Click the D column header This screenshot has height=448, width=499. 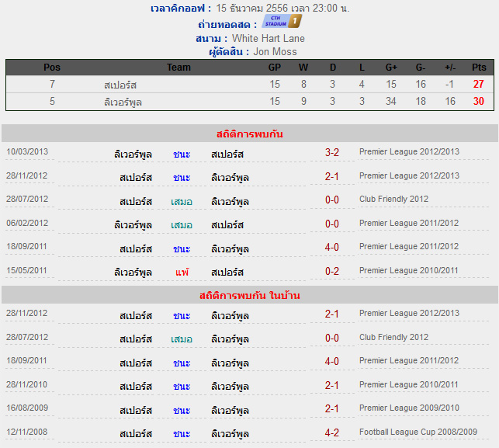333,68
